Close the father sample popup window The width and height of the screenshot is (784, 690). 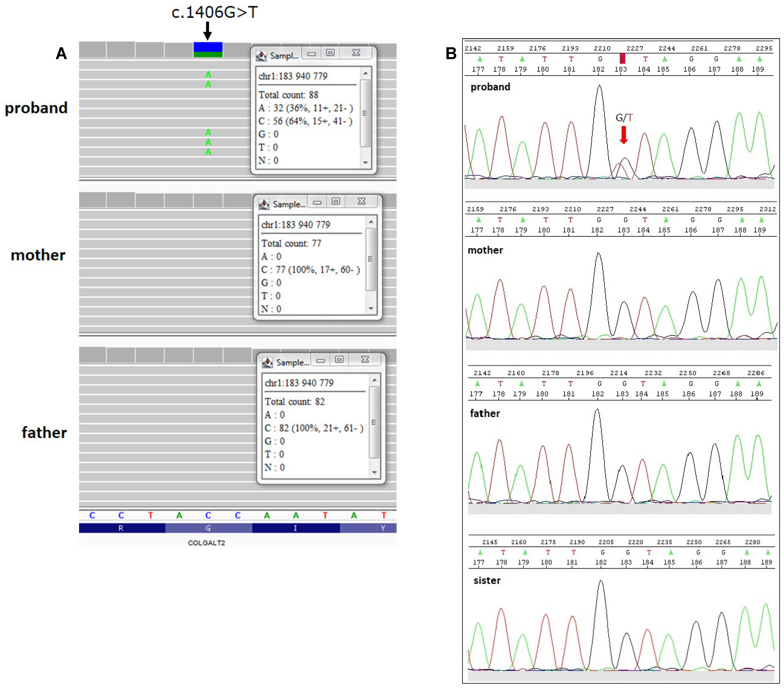(x=365, y=360)
